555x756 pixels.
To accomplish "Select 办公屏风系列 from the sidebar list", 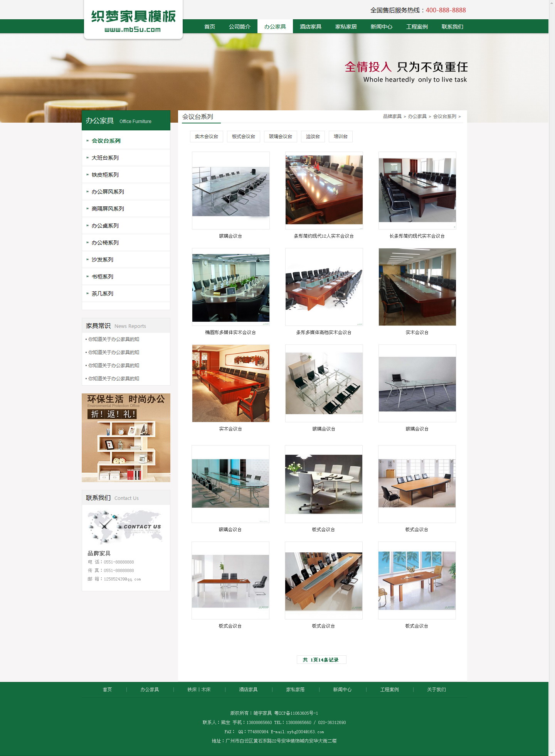I will coord(108,192).
